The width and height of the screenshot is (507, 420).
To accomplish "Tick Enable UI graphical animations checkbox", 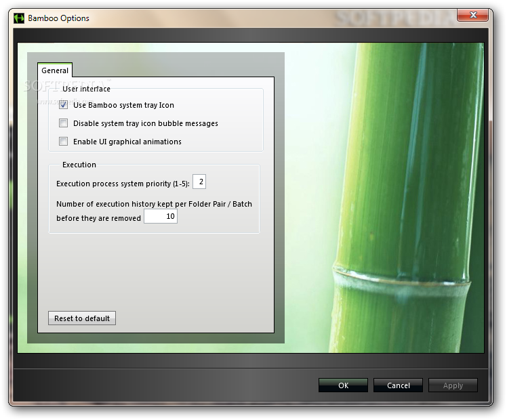I will pos(64,142).
